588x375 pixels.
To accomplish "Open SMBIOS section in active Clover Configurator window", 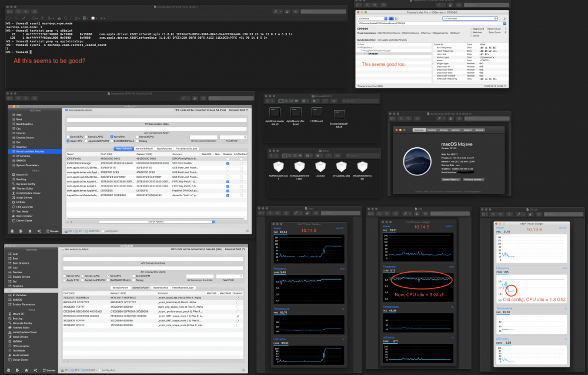I will click(21, 160).
